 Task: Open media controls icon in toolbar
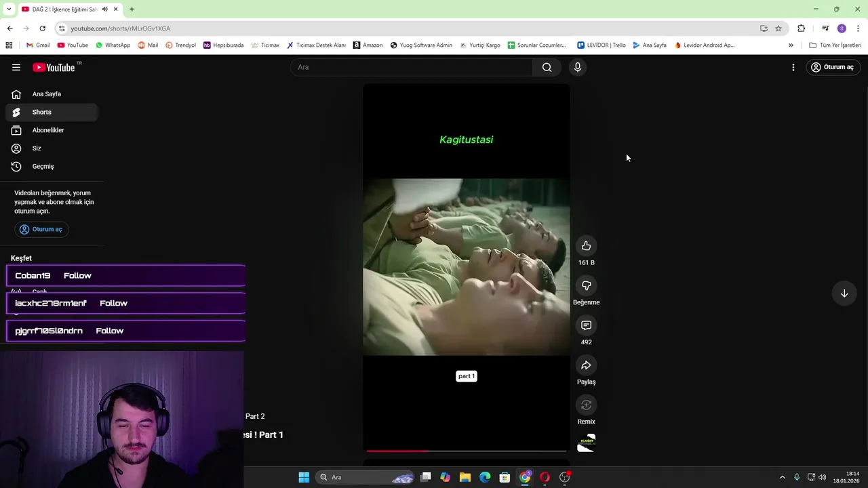click(x=825, y=28)
